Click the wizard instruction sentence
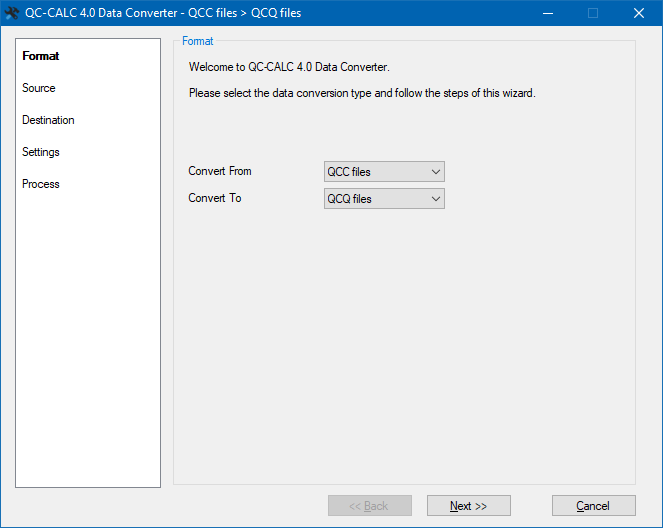663x528 pixels. tap(363, 93)
